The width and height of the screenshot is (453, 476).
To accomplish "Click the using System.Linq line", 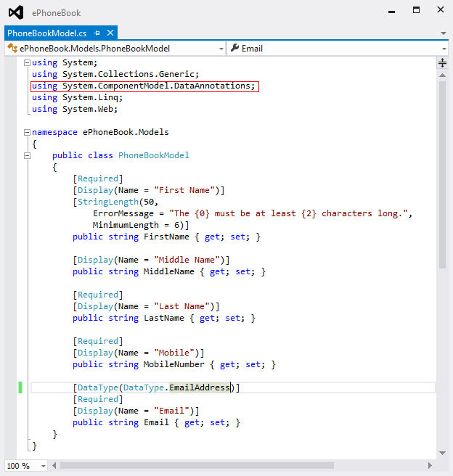I will pyautogui.click(x=77, y=98).
